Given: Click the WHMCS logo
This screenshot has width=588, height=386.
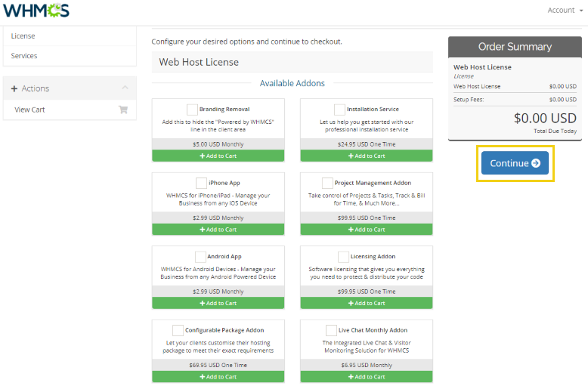Looking at the screenshot, I should pyautogui.click(x=36, y=11).
